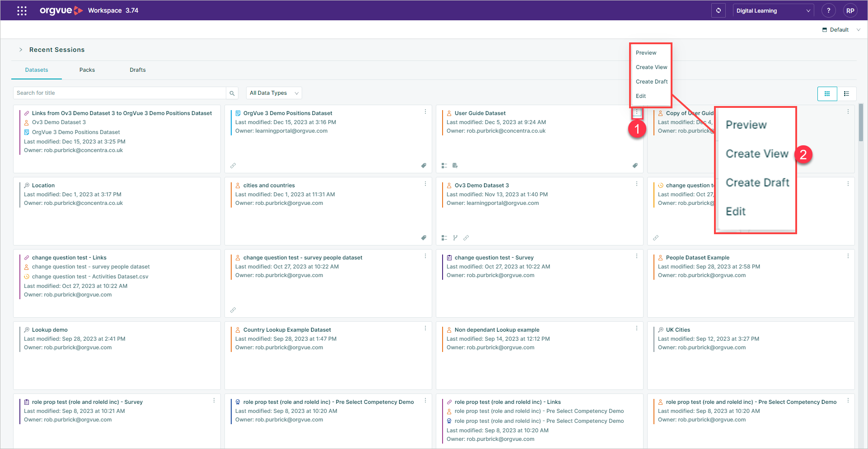
Task: Open the Default layout dropdown
Action: pyautogui.click(x=842, y=30)
